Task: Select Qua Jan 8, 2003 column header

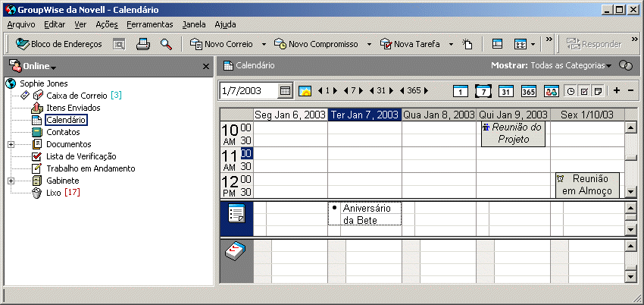Action: tap(439, 115)
